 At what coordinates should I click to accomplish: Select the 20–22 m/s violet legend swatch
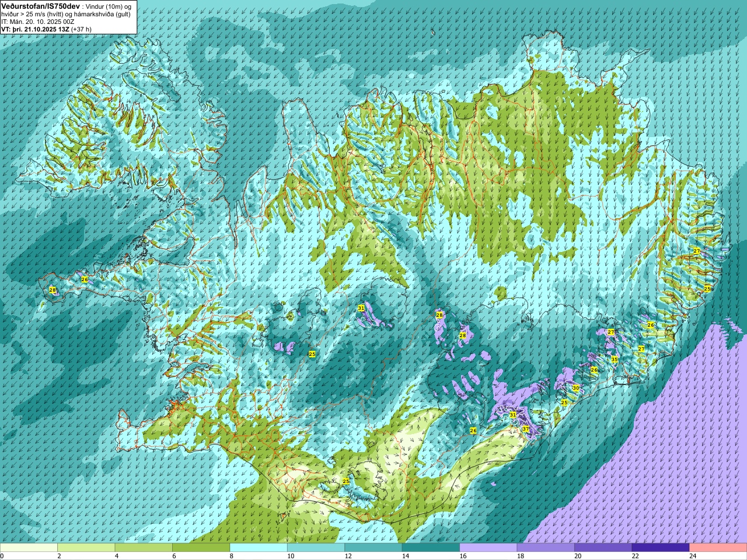point(603,548)
